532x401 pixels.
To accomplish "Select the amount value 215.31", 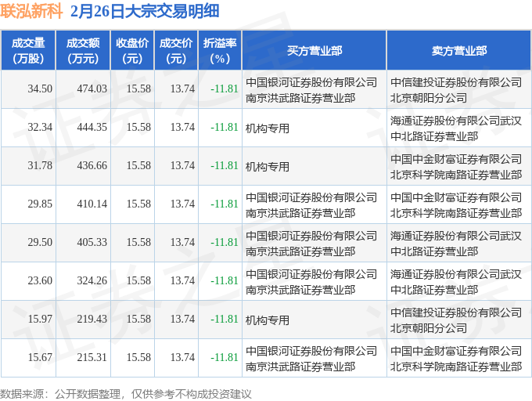I will pyautogui.click(x=92, y=358).
